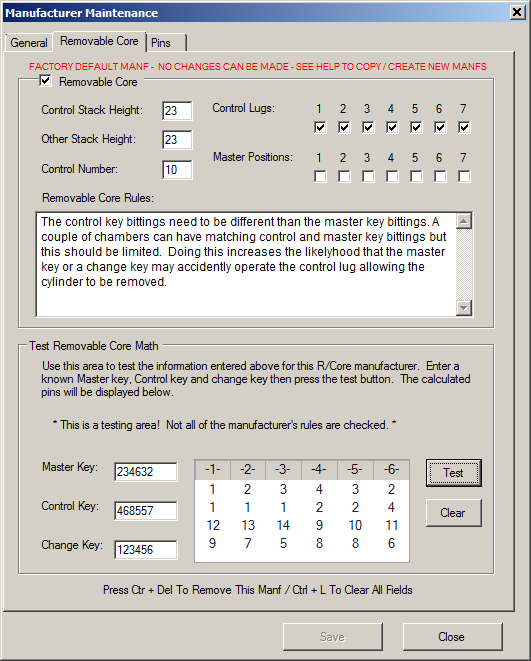Click the Control Number field
The image size is (531, 661).
177,170
